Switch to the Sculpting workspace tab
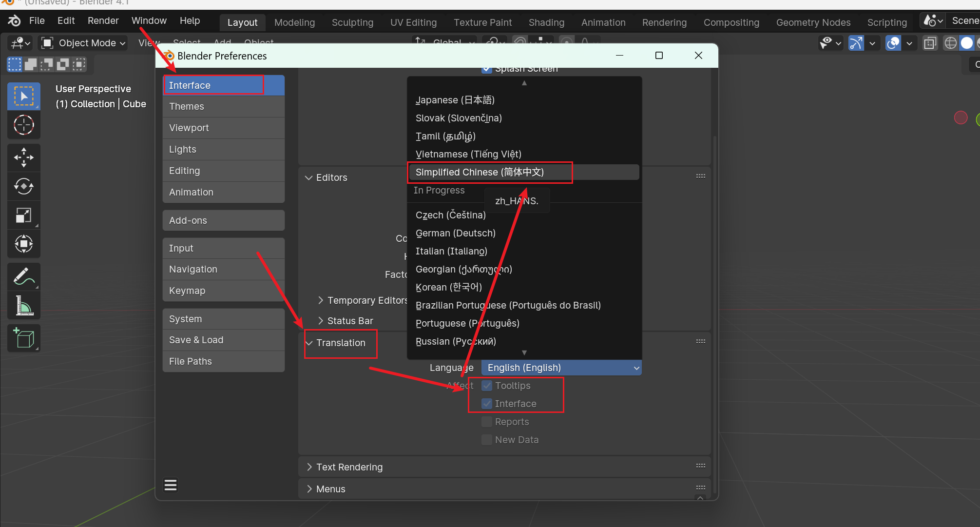The height and width of the screenshot is (527, 980). click(352, 22)
